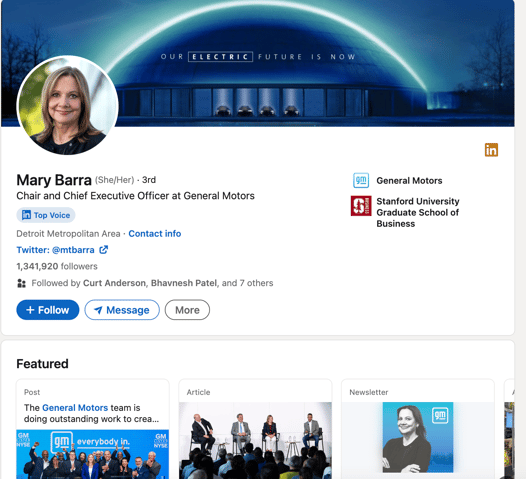
Task: Click General Motors link in featured post
Action: click(75, 408)
